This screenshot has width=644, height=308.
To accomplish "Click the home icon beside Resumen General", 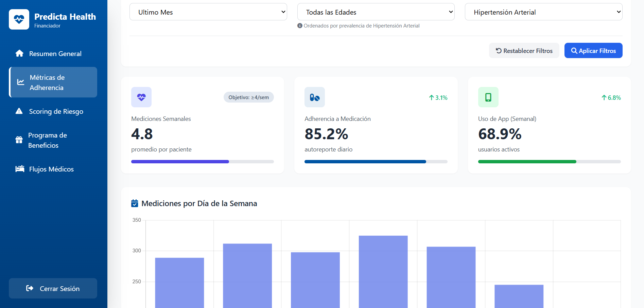I will (19, 54).
